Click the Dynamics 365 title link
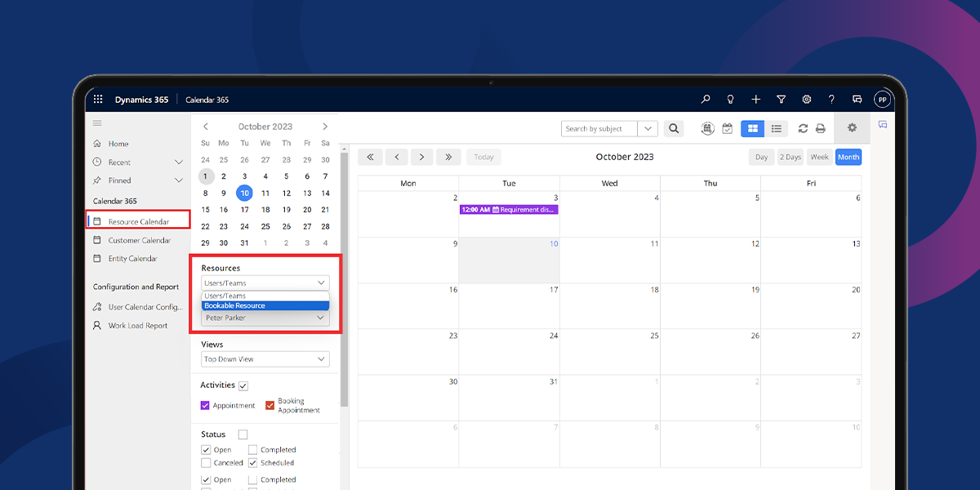 [141, 100]
